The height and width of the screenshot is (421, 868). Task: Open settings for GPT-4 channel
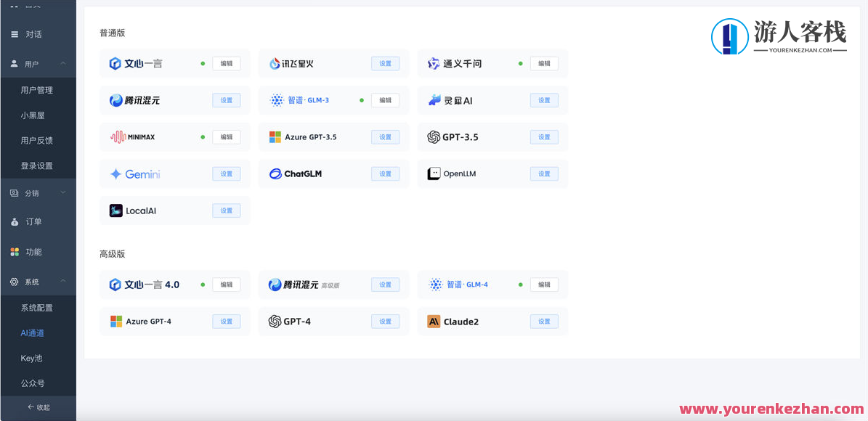point(385,321)
